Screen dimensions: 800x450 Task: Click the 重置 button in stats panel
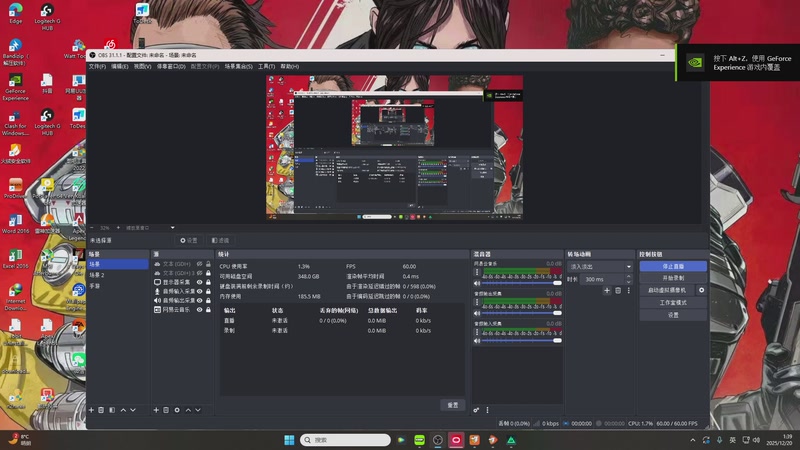click(x=453, y=405)
